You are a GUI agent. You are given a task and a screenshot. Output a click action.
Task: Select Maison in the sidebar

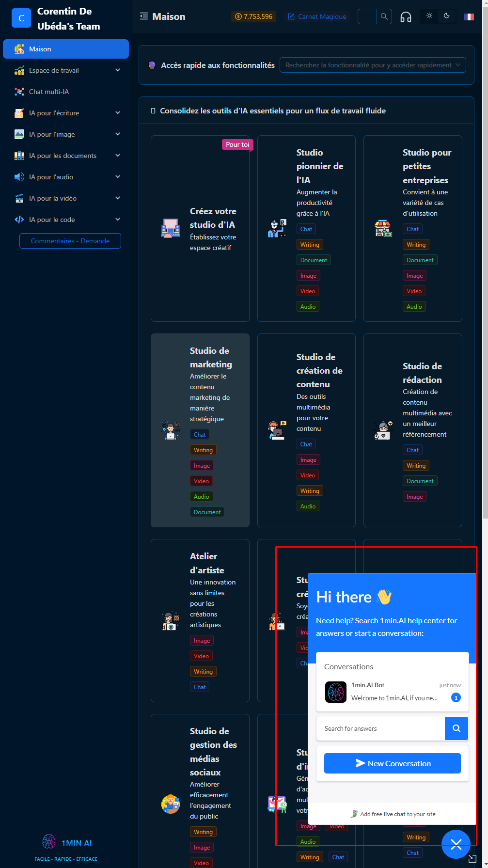tap(66, 49)
